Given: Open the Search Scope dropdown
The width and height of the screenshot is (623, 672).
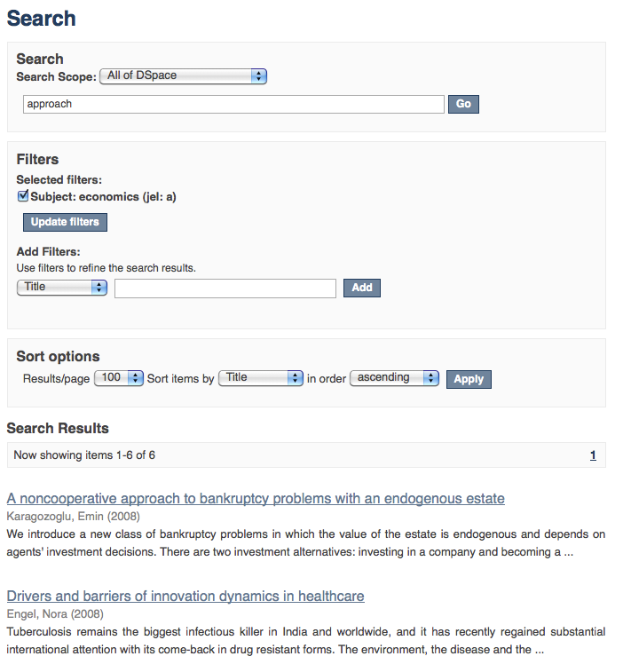Looking at the screenshot, I should [184, 76].
